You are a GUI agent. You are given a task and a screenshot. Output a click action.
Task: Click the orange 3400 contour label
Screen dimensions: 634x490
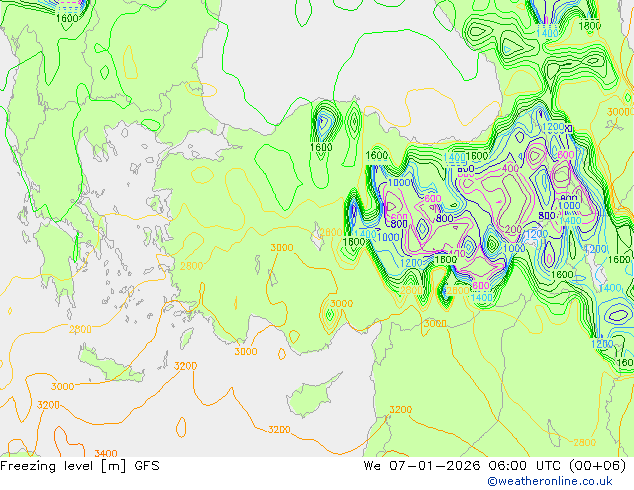click(x=106, y=453)
